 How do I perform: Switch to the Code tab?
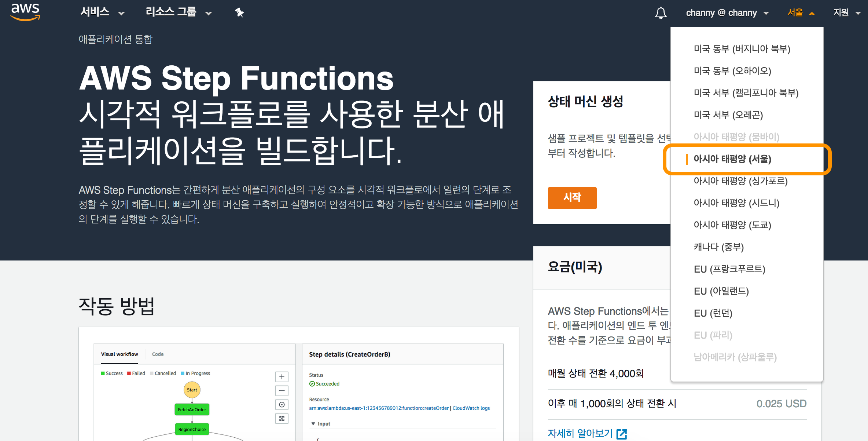(x=158, y=354)
